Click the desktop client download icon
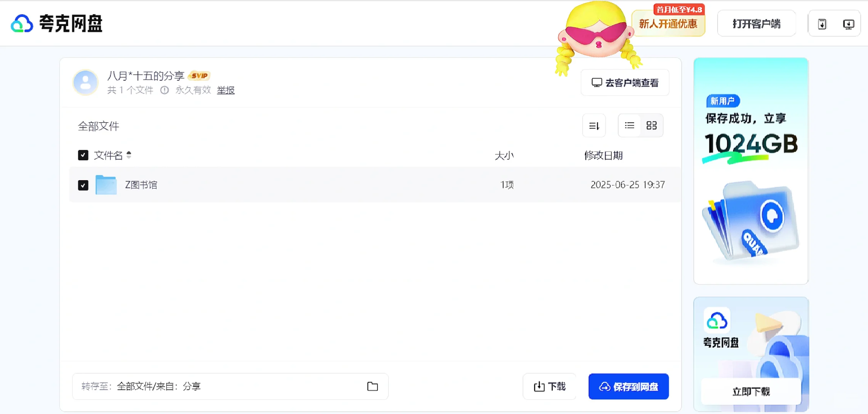868x414 pixels. (848, 24)
